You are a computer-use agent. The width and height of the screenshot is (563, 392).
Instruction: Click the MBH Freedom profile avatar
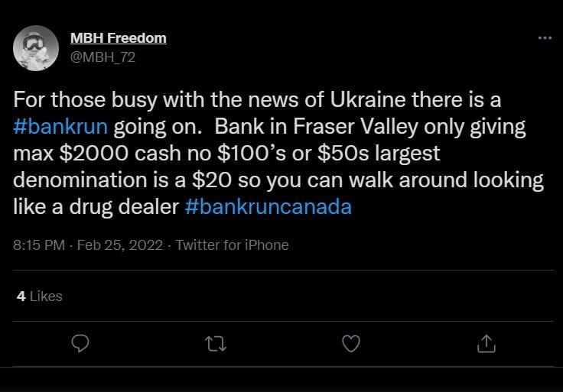pyautogui.click(x=36, y=47)
